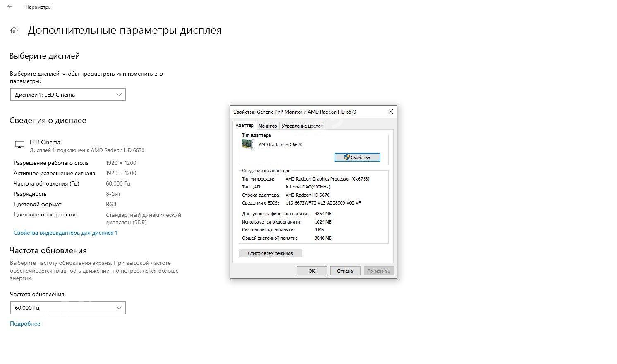Click the AMD Radeon Graphics Processor (0x6758) text
The height and width of the screenshot is (364, 617).
coord(328,179)
